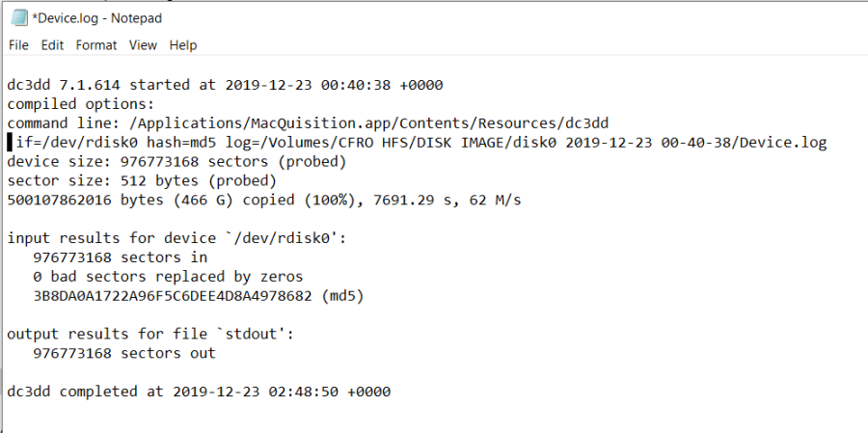Screen dimensions: 868x433
Task: Open the File menu
Action: coord(19,45)
